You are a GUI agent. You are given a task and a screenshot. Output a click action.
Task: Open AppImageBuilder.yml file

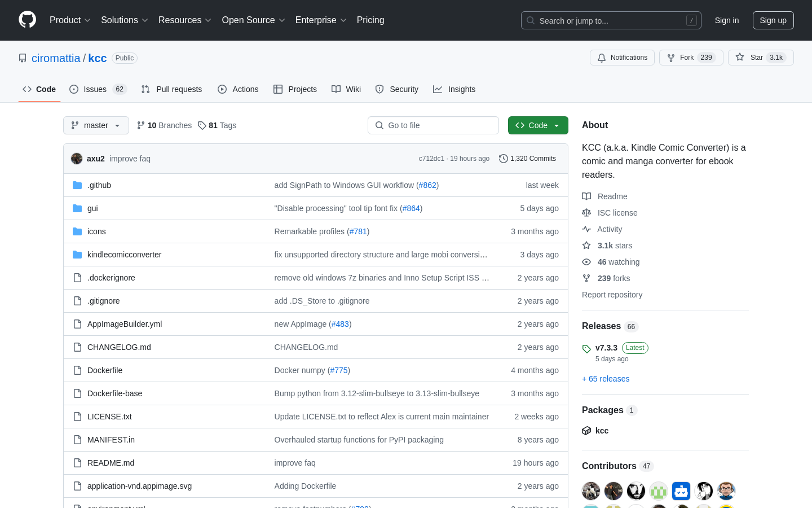pyautogui.click(x=125, y=324)
